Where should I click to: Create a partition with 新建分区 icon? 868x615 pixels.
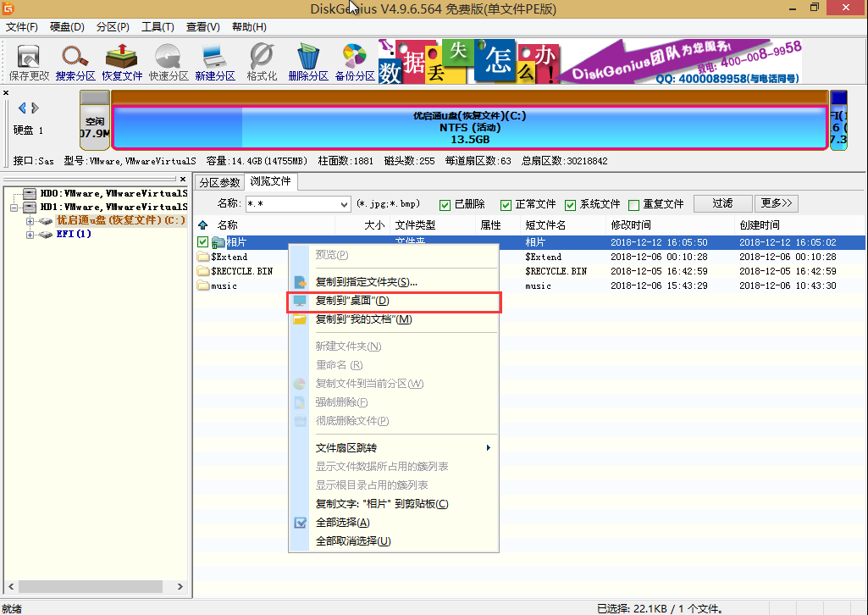[215, 62]
